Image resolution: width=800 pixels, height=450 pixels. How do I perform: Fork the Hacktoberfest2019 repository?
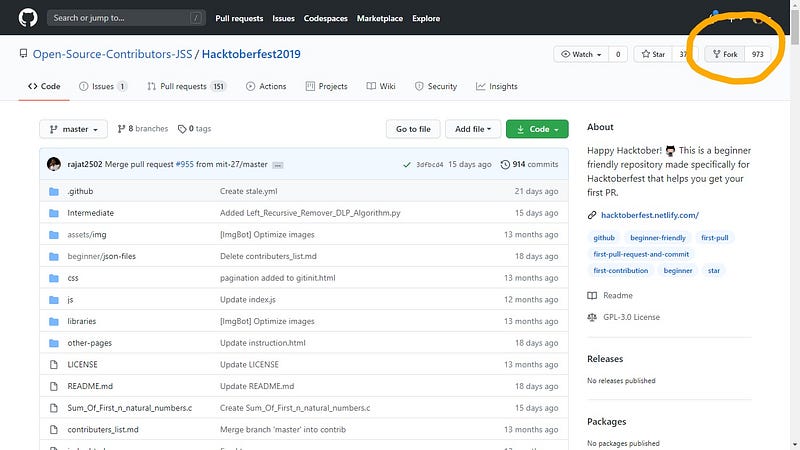pyautogui.click(x=725, y=53)
